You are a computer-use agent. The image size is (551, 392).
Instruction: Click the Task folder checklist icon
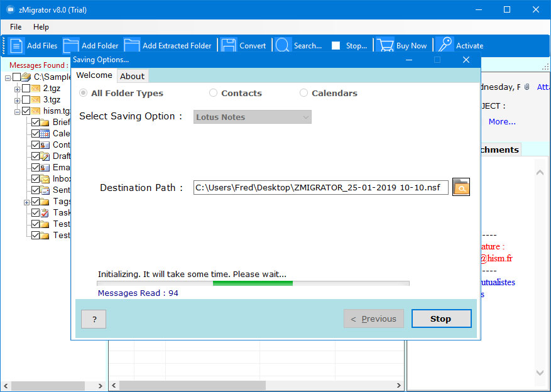(x=44, y=212)
